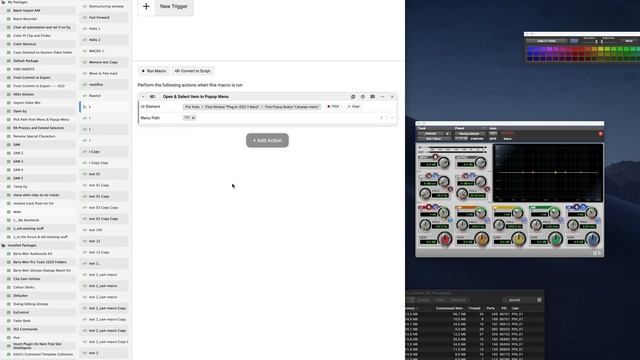Screen dimensions: 640x360
Task: Click the Fast Forward macro icon
Action: 85,18
